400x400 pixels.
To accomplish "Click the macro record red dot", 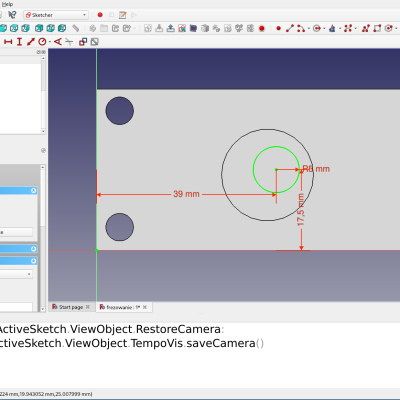I will pyautogui.click(x=100, y=15).
